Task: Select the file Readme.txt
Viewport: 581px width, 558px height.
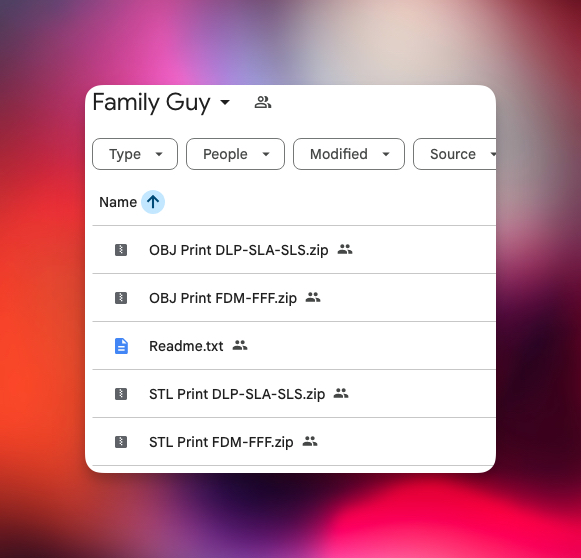Action: 186,346
